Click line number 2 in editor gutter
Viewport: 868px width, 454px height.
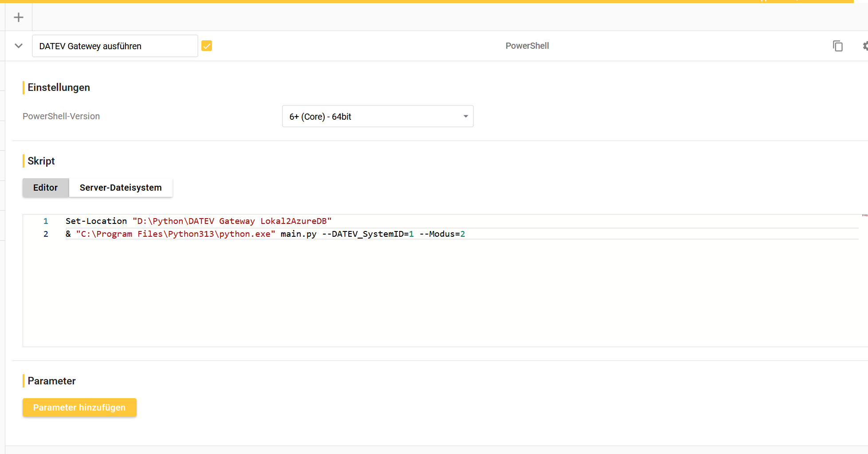point(46,234)
